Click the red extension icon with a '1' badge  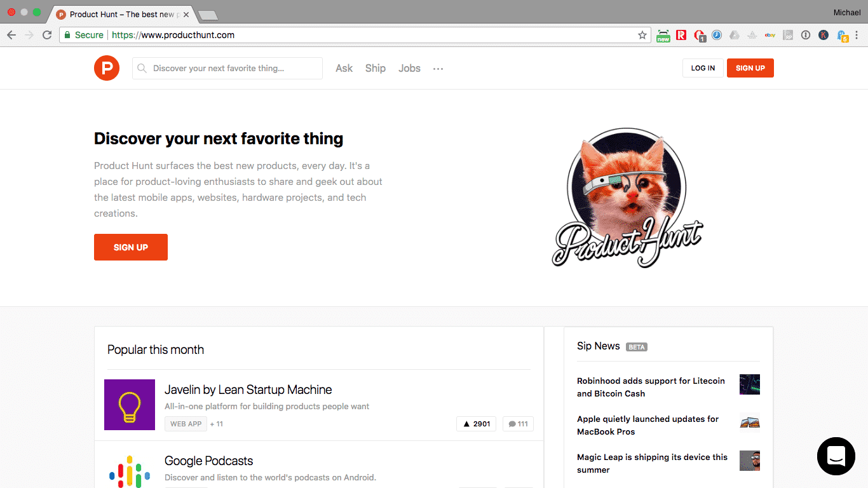700,36
